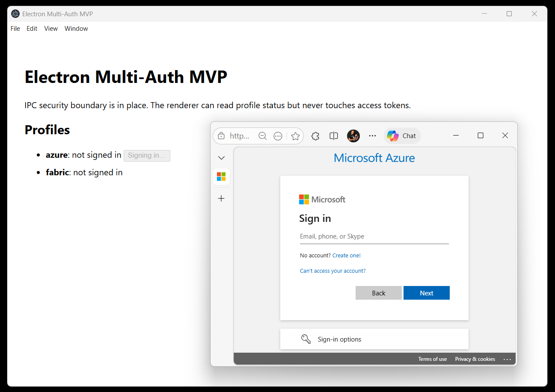This screenshot has height=392, width=555.
Task: Click the Electron app icon in title bar
Action: pos(15,14)
